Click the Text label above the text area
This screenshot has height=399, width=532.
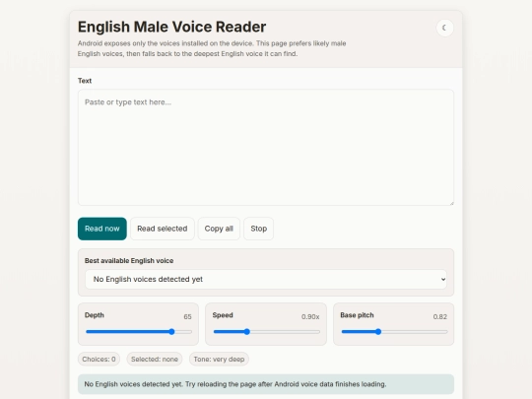85,81
